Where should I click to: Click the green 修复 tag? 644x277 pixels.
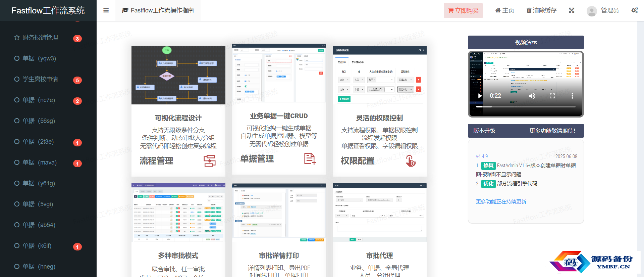[x=488, y=166]
